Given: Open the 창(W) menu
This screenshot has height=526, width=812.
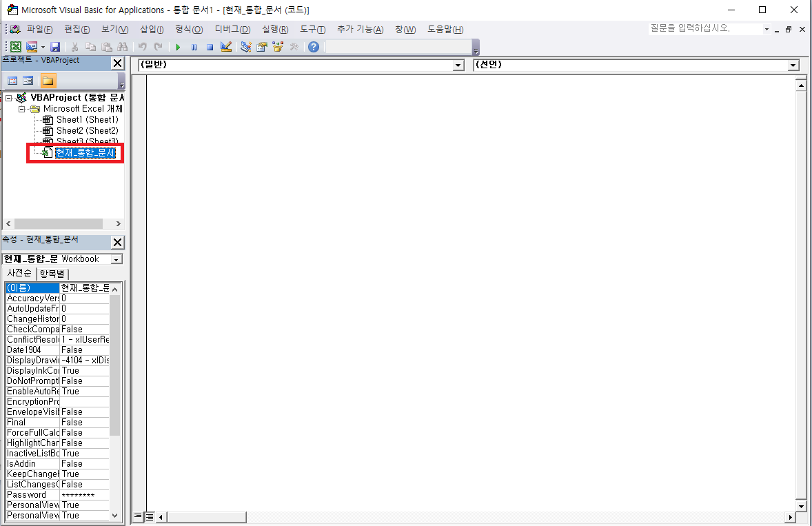Looking at the screenshot, I should point(405,30).
